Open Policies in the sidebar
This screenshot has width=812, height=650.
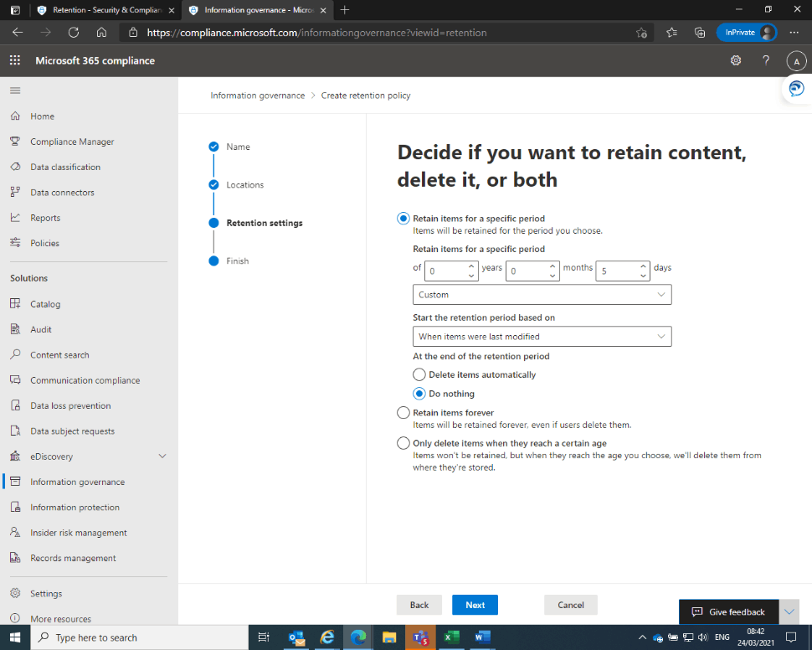point(44,243)
